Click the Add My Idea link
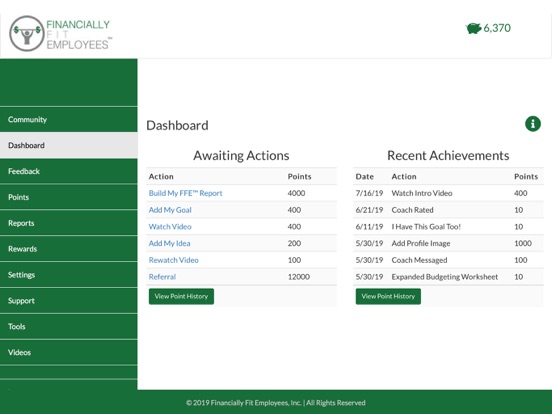Screen dimensions: 552x414 [169, 244]
